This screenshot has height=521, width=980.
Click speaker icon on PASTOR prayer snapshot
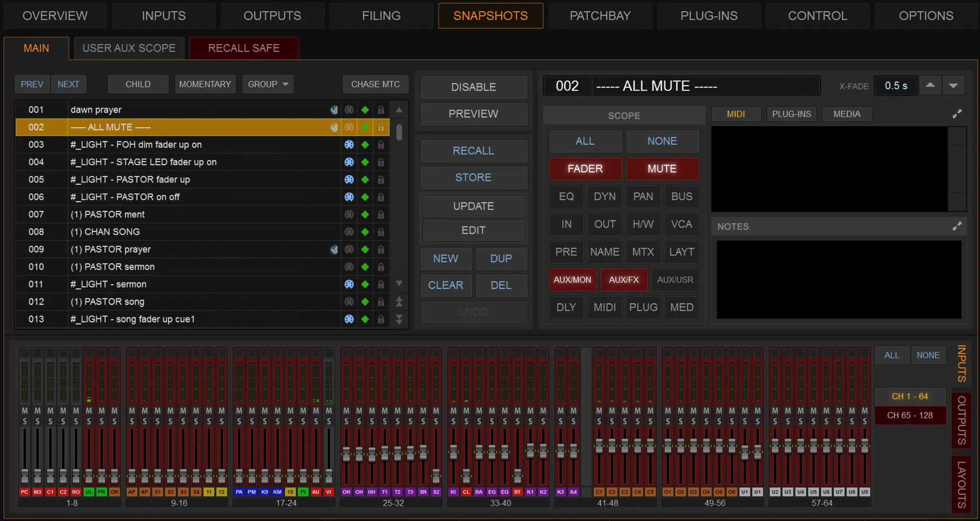click(334, 249)
